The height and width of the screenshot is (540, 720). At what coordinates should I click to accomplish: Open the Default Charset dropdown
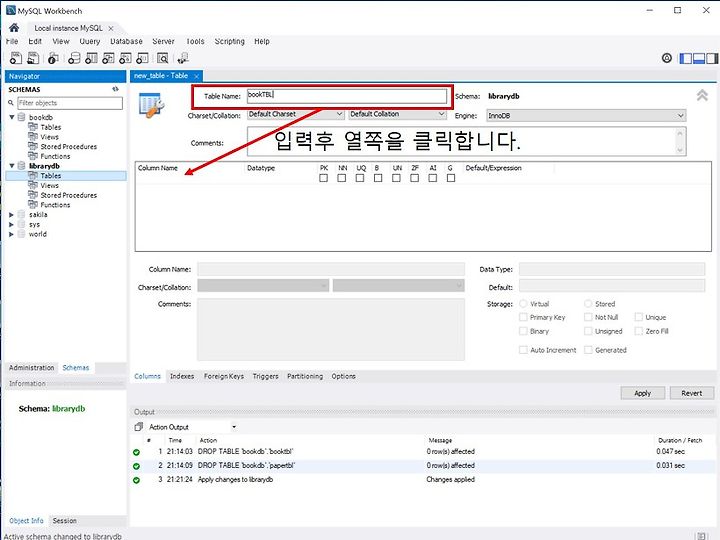click(296, 114)
